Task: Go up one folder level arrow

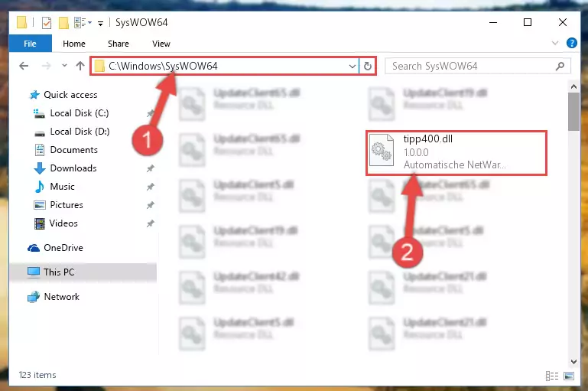Action: [80, 66]
